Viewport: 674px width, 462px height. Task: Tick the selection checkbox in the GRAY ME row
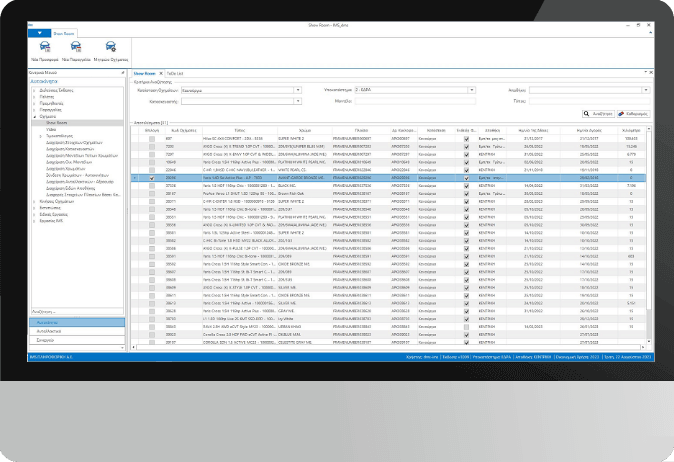[x=152, y=311]
